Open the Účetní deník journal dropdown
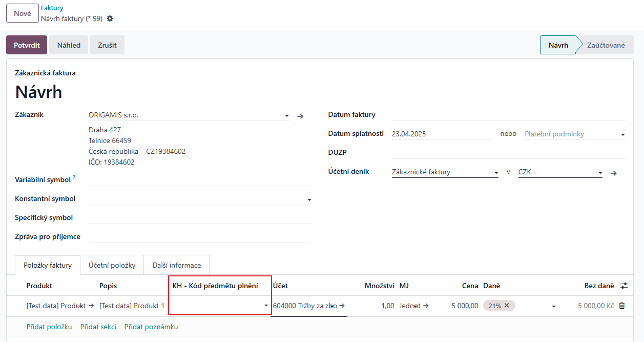644x342 pixels. tap(496, 173)
